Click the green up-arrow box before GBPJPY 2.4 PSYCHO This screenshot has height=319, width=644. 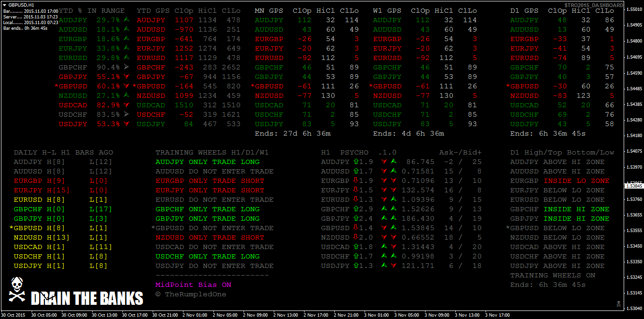pyautogui.click(x=356, y=218)
